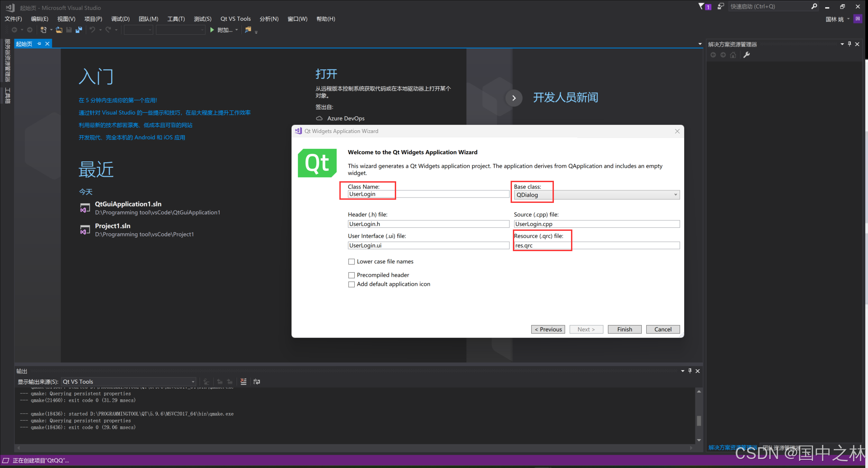868x468 pixels.
Task: Click the user account badge icon
Action: coord(858,19)
